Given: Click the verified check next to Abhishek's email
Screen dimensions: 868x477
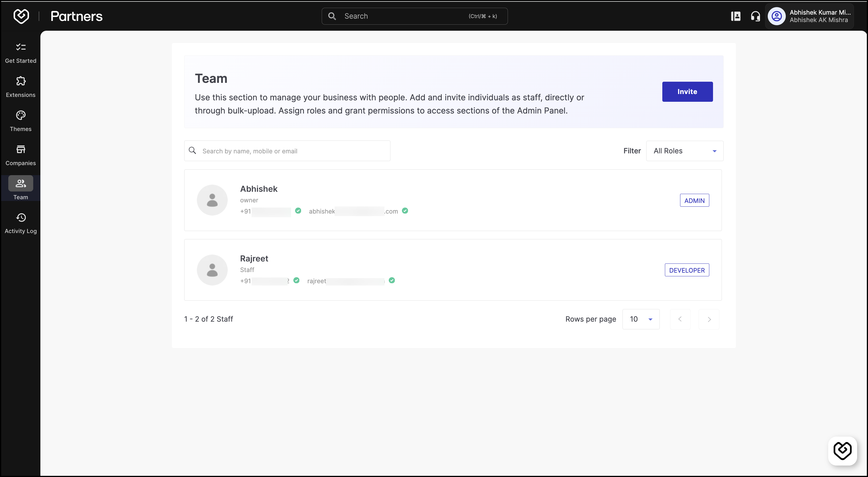Looking at the screenshot, I should [405, 211].
